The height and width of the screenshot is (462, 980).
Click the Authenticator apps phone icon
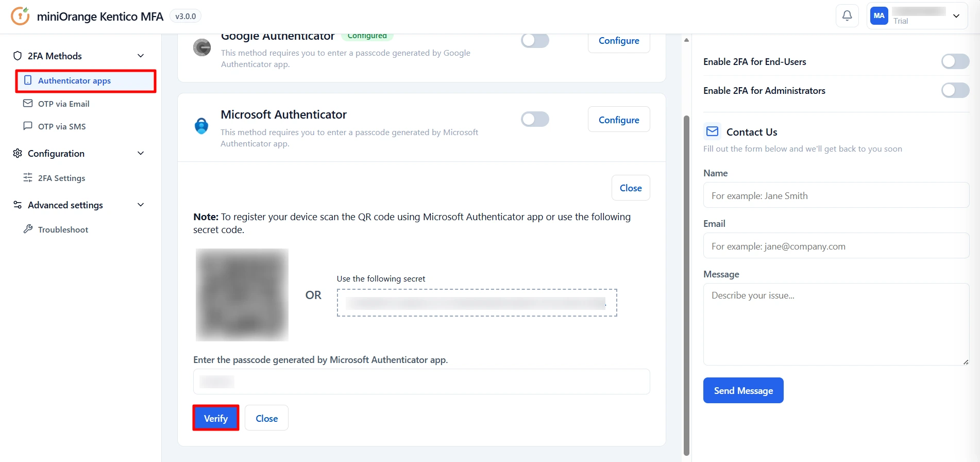(28, 80)
